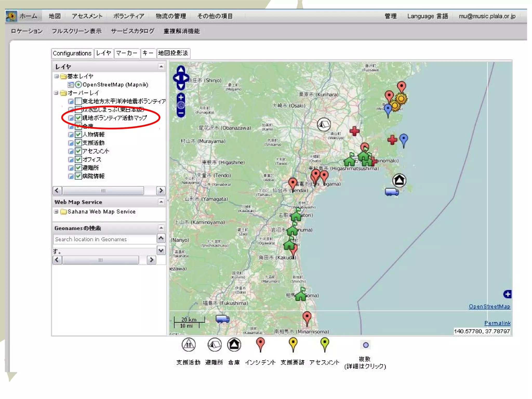Open the overview map plus button
The width and height of the screenshot is (532, 399).
pyautogui.click(x=507, y=294)
